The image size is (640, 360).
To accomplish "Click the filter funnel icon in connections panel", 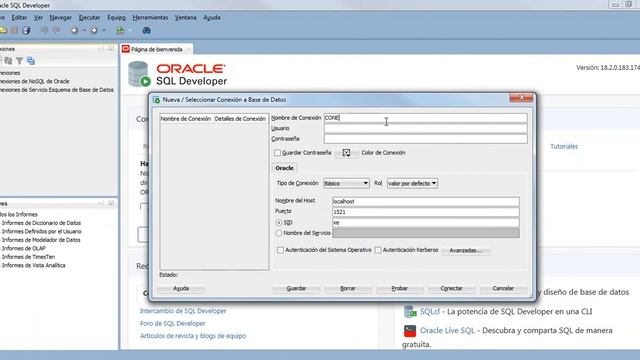I will [19, 61].
